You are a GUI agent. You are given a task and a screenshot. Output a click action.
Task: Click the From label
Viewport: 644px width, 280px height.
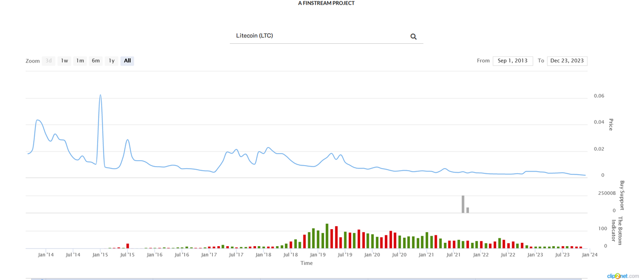point(484,60)
